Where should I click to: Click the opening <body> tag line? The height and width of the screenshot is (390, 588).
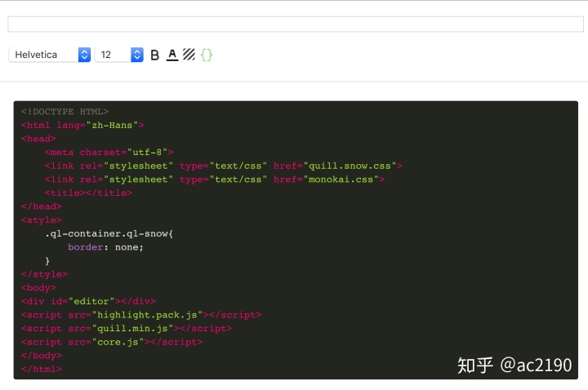point(38,288)
